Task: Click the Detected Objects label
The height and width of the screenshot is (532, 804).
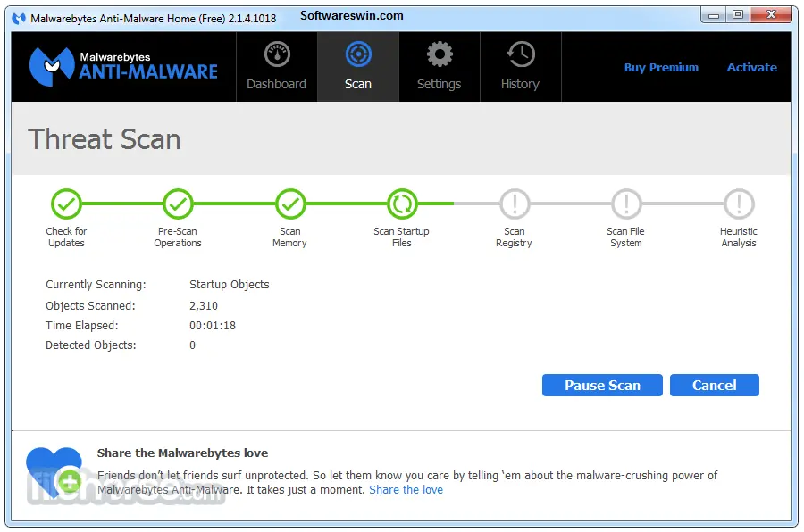Action: 91,345
